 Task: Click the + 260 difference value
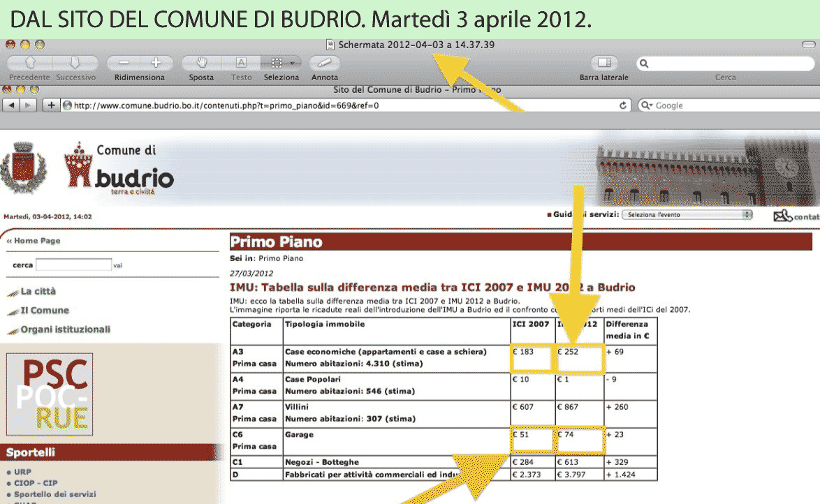(x=617, y=407)
